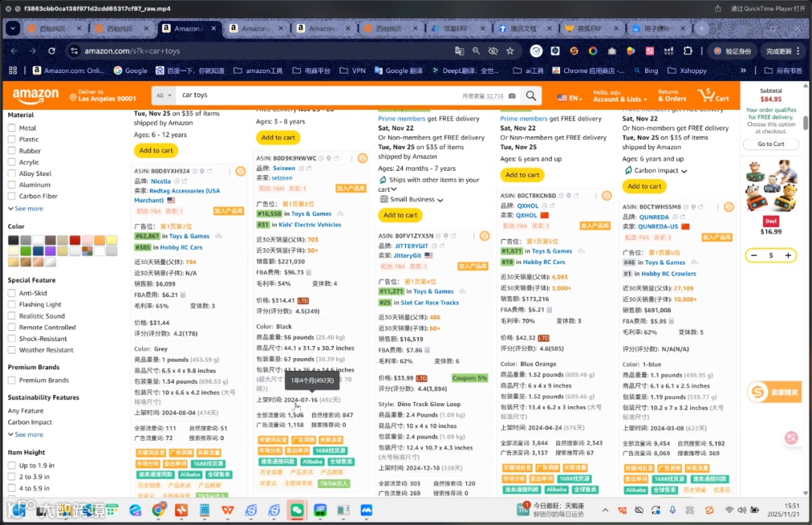Check the Plastic material filter
812x525 pixels.
[11, 139]
